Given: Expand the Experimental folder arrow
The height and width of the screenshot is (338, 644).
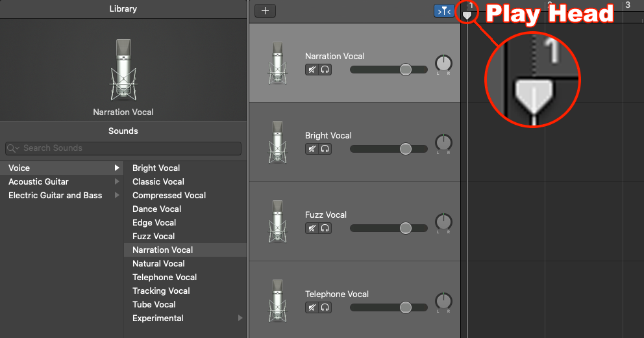Looking at the screenshot, I should (x=240, y=318).
